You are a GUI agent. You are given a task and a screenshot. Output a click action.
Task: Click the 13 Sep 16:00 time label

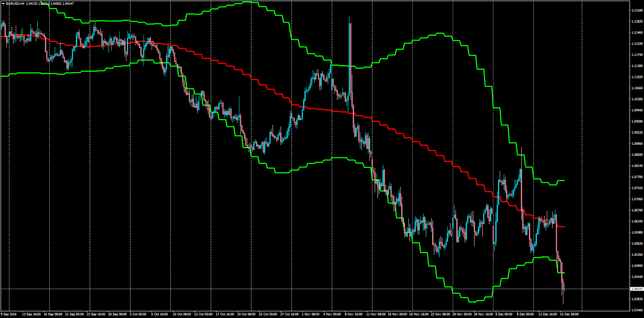point(31,314)
